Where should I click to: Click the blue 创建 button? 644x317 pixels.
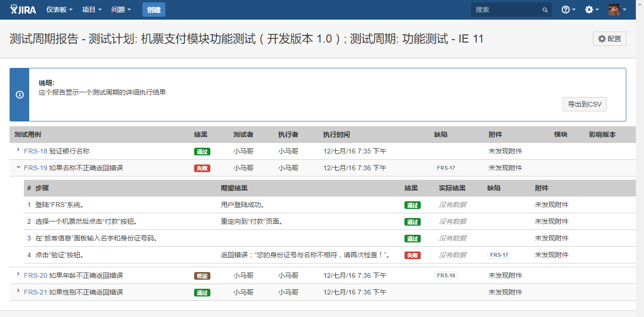(154, 10)
